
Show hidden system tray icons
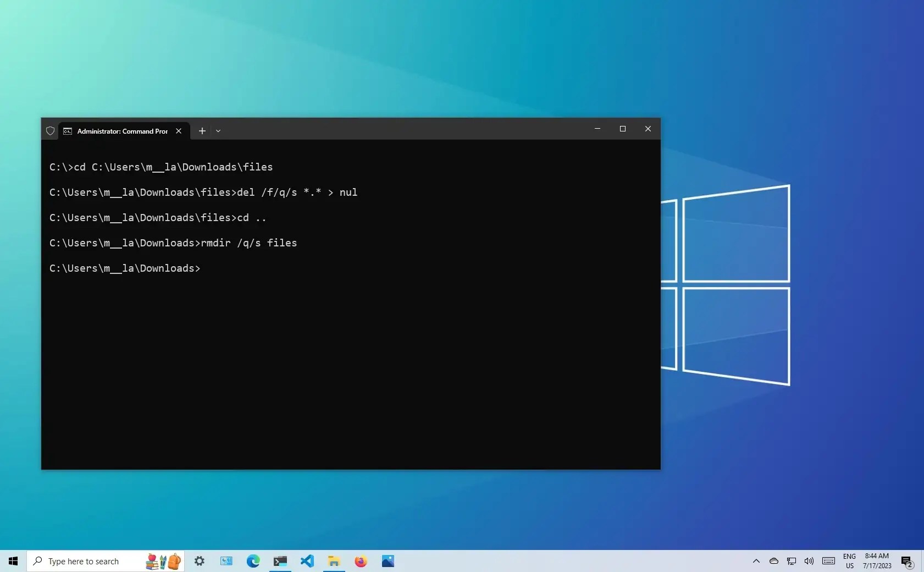pos(756,561)
